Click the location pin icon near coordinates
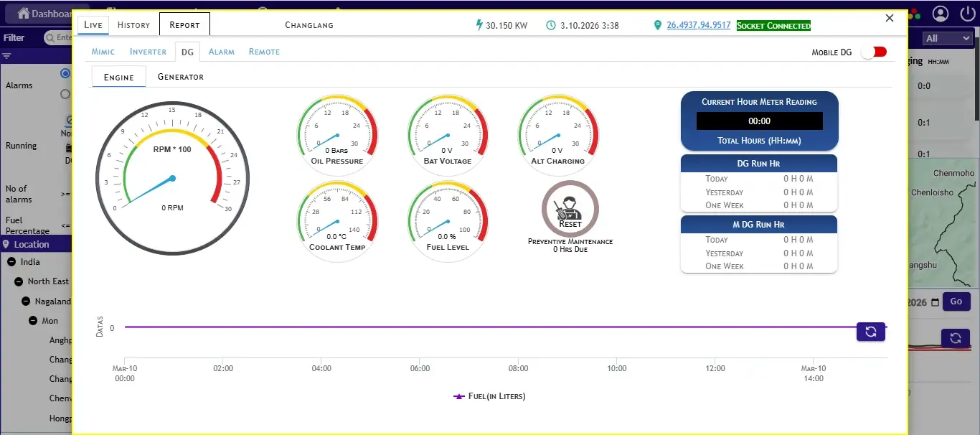This screenshot has height=435, width=980. [658, 24]
